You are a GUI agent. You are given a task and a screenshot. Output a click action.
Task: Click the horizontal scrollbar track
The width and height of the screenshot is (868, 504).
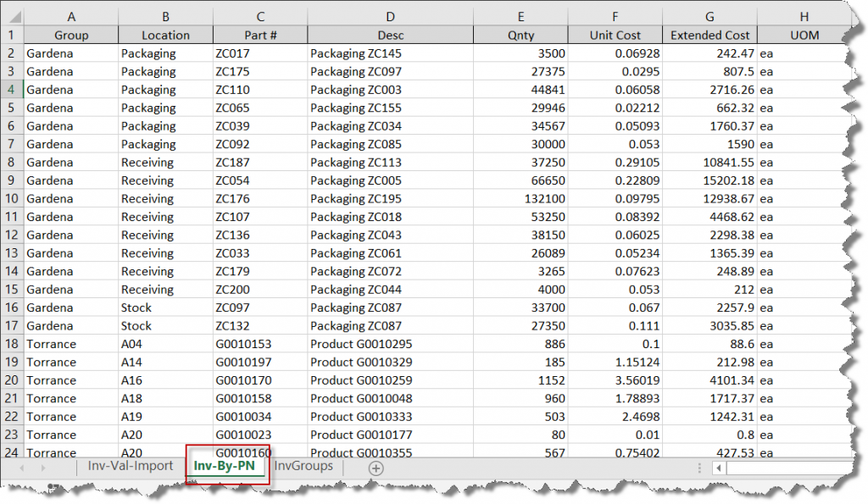(x=788, y=468)
